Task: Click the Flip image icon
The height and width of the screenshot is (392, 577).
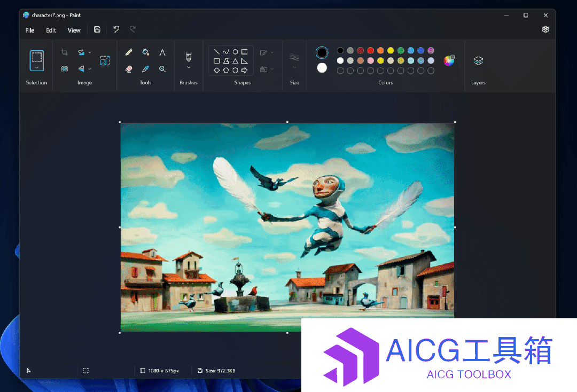Action: click(81, 69)
